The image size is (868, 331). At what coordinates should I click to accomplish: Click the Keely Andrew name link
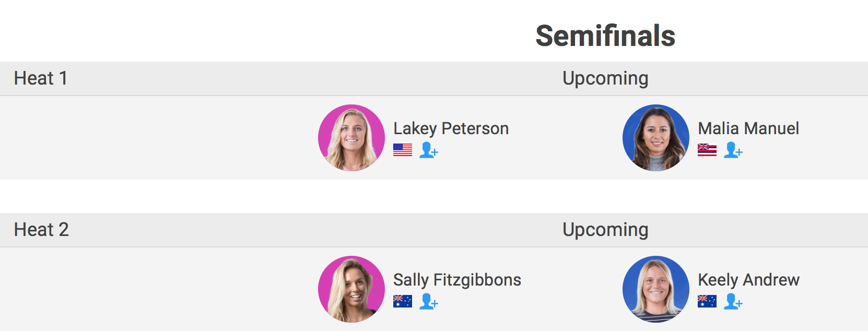pyautogui.click(x=748, y=280)
